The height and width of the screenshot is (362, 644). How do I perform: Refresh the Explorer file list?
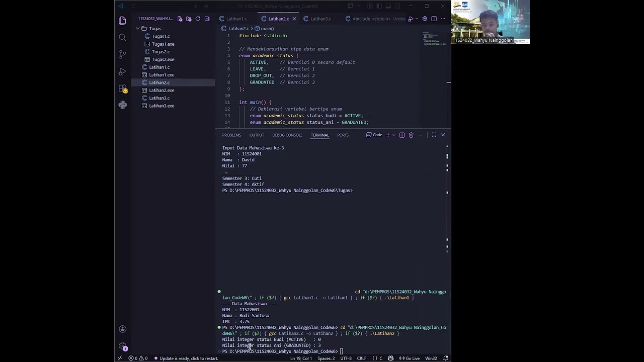[198, 19]
